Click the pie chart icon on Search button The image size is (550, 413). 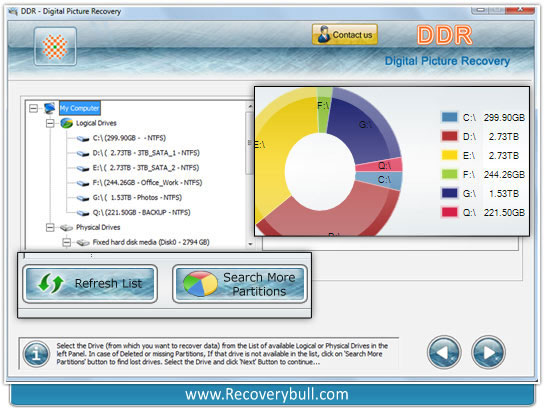point(201,284)
